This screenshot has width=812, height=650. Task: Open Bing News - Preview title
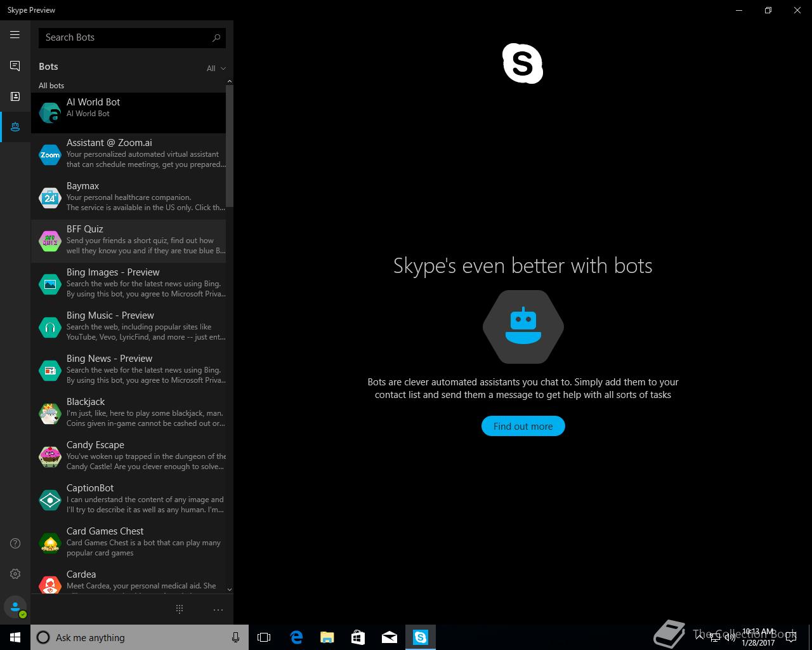pos(109,359)
